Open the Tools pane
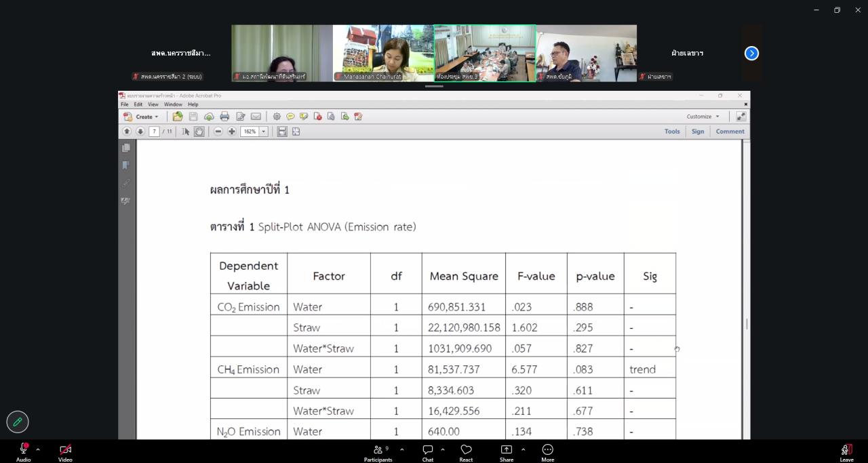Screen dimensions: 868x463 (672, 132)
